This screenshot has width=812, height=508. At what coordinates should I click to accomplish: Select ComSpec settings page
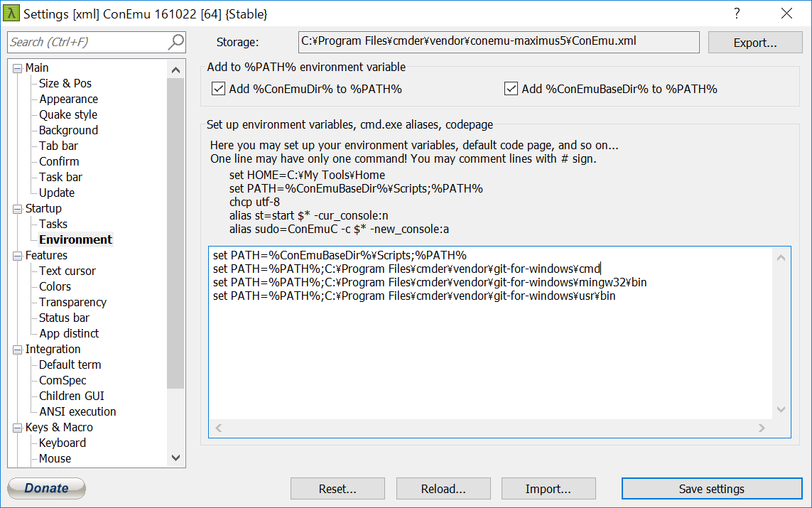(63, 381)
